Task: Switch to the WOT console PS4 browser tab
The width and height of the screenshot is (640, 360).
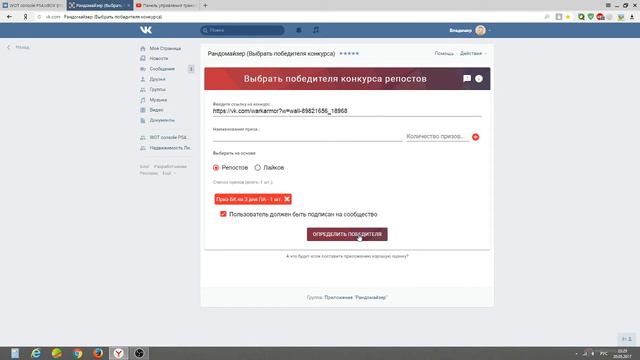Action: point(33,5)
